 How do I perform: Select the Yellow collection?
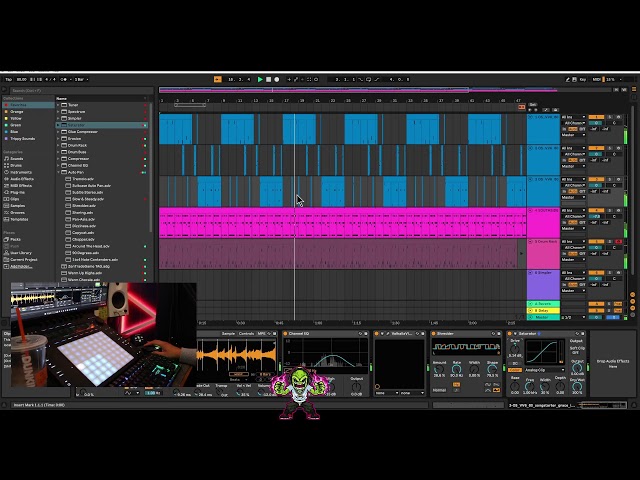pyautogui.click(x=28, y=118)
